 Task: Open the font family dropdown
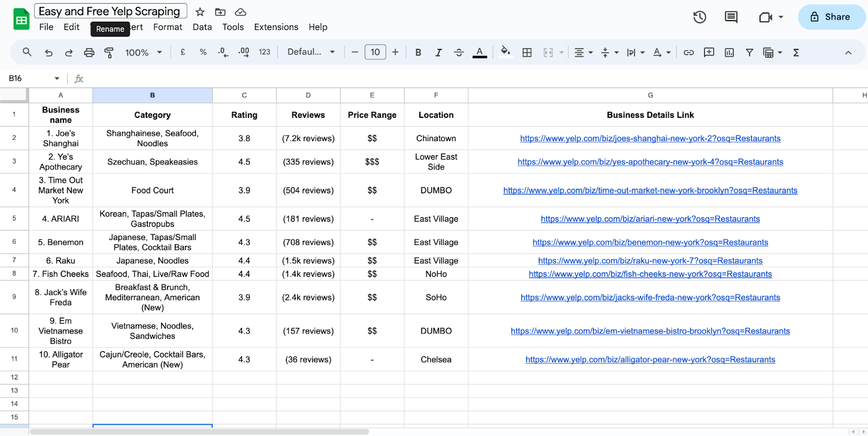pyautogui.click(x=311, y=52)
